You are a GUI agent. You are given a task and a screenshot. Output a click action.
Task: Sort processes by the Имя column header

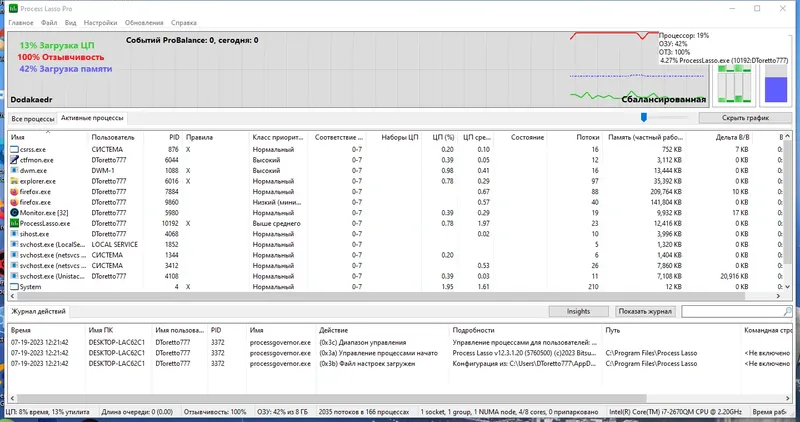click(x=48, y=137)
